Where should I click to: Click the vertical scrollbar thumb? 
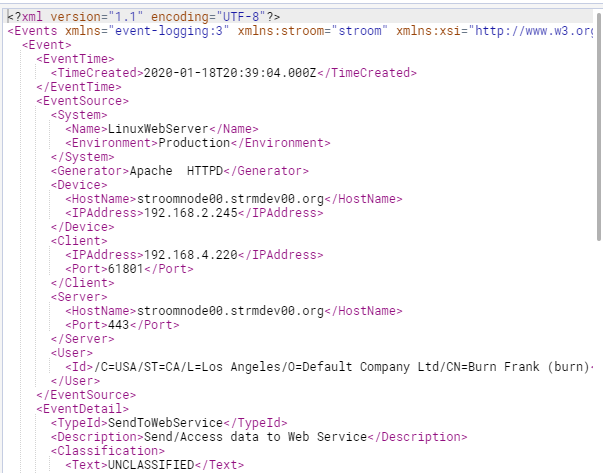click(598, 120)
